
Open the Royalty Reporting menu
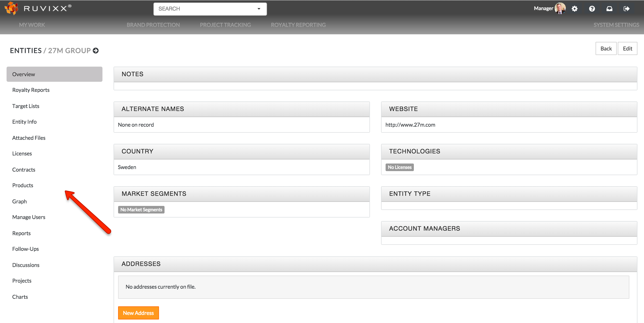(298, 25)
